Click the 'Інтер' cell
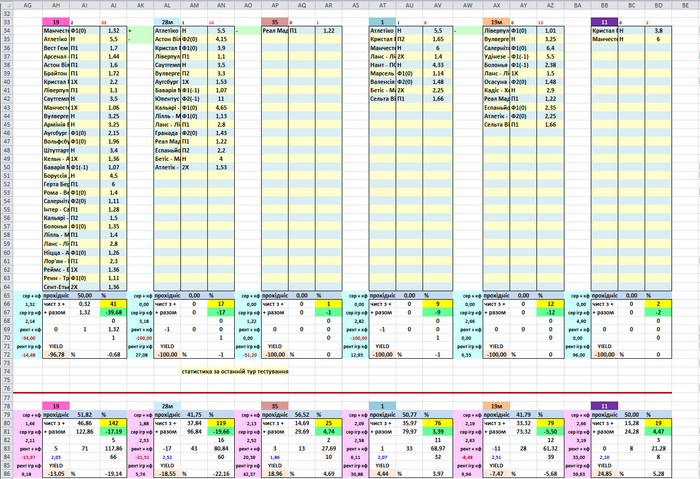 point(56,209)
